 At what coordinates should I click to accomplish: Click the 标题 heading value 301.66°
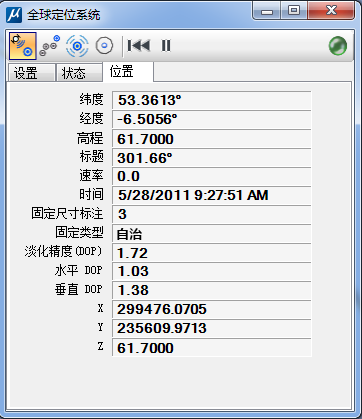pos(212,158)
